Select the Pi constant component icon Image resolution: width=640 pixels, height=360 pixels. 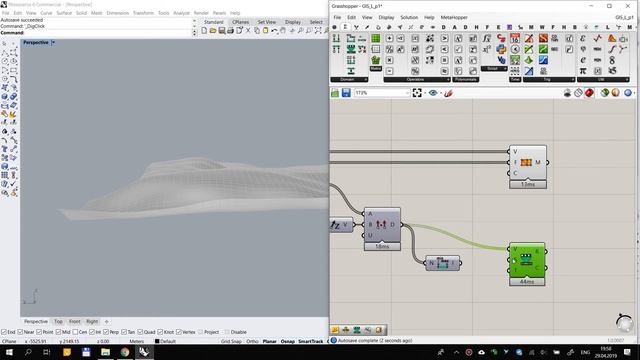coord(583,71)
